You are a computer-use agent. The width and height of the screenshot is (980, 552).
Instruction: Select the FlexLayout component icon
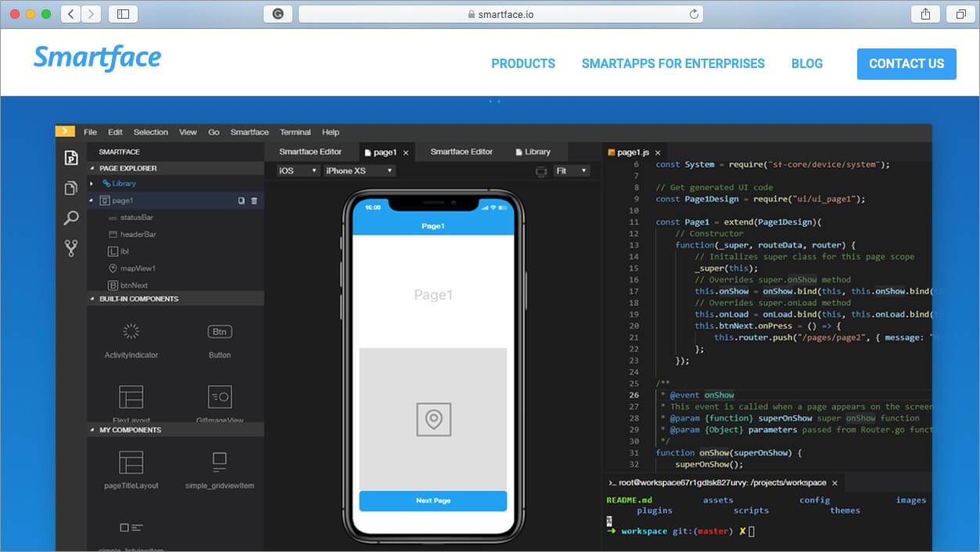click(131, 396)
